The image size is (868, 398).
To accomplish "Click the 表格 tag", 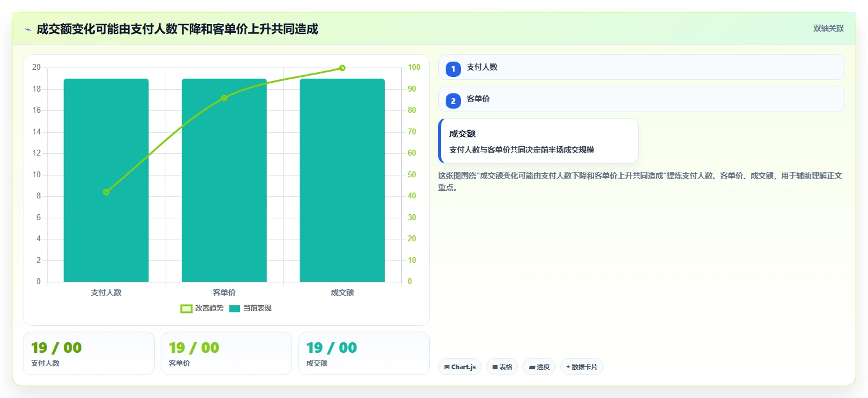I will [x=501, y=367].
